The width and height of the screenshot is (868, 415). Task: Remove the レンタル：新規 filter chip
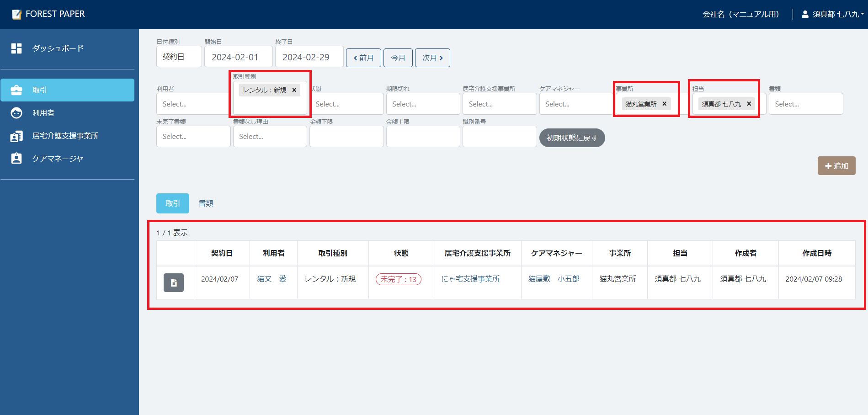click(294, 90)
